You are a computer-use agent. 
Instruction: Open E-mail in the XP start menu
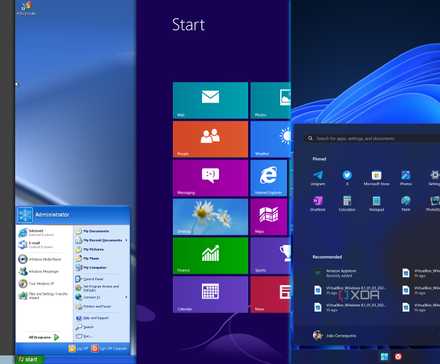pyautogui.click(x=36, y=245)
